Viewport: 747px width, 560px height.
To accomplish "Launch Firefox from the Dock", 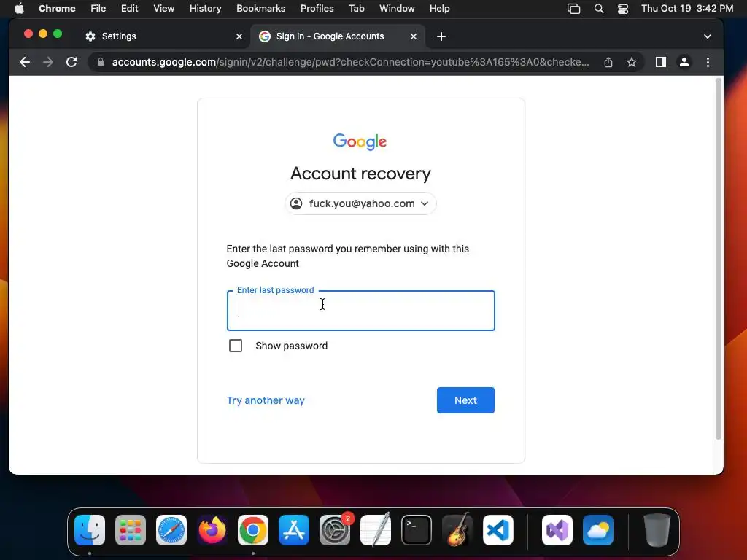I will click(x=212, y=530).
